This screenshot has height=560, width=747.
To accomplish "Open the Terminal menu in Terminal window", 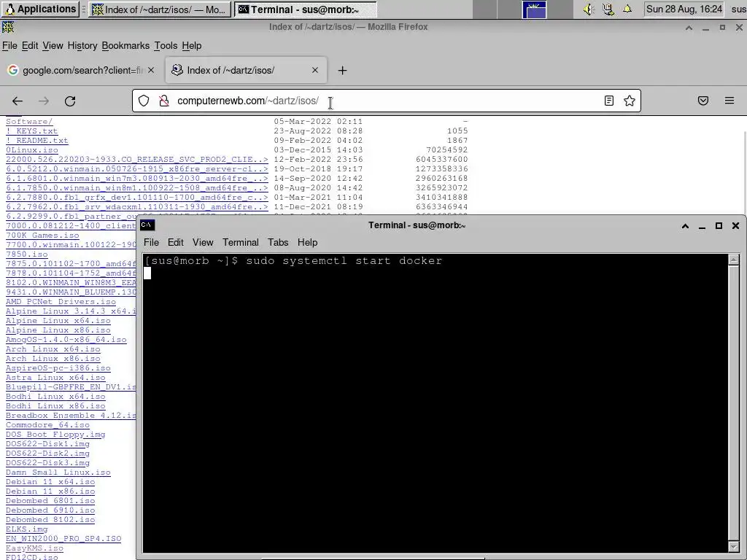I will (241, 242).
